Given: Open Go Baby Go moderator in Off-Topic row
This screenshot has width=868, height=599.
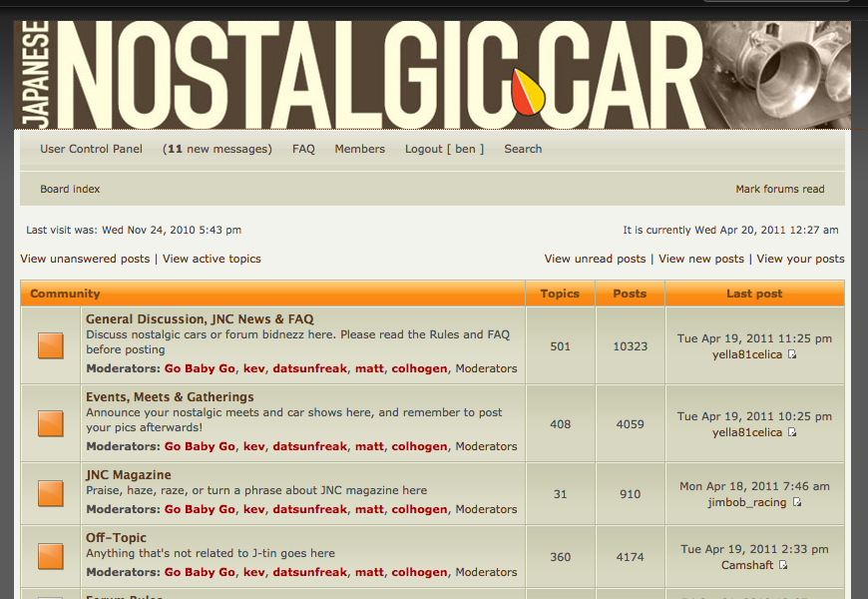Looking at the screenshot, I should 200,572.
